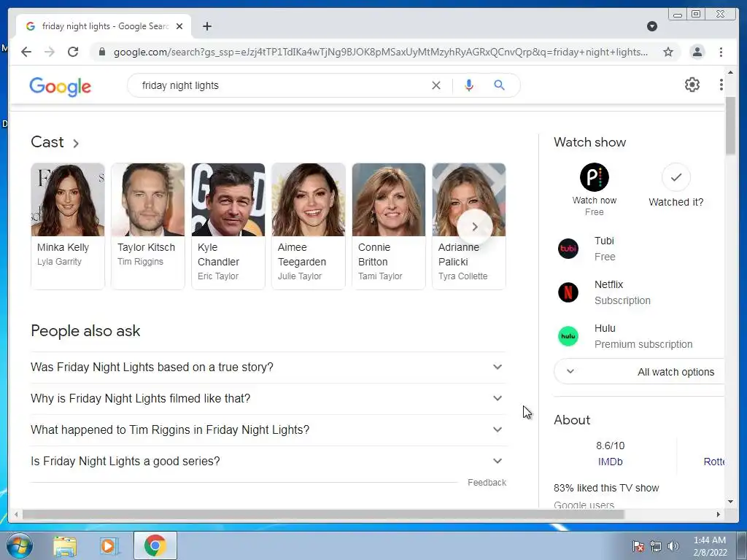Expand All watch options
The width and height of the screenshot is (747, 560).
tap(639, 372)
